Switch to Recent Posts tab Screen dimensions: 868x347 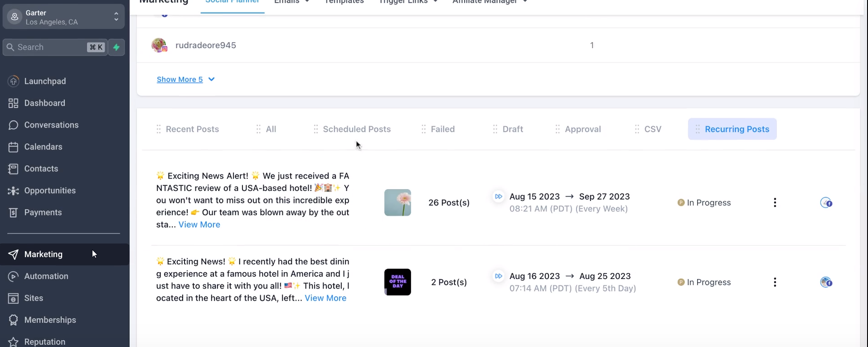coord(192,129)
